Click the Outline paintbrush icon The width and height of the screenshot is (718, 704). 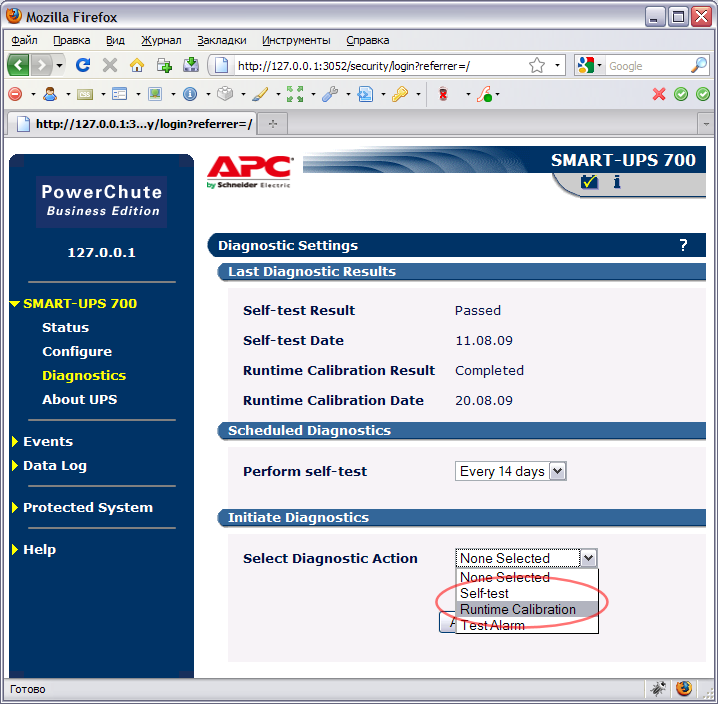[260, 94]
